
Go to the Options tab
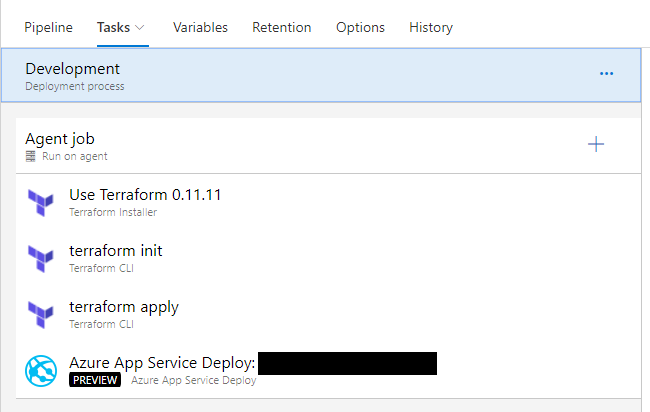point(360,27)
